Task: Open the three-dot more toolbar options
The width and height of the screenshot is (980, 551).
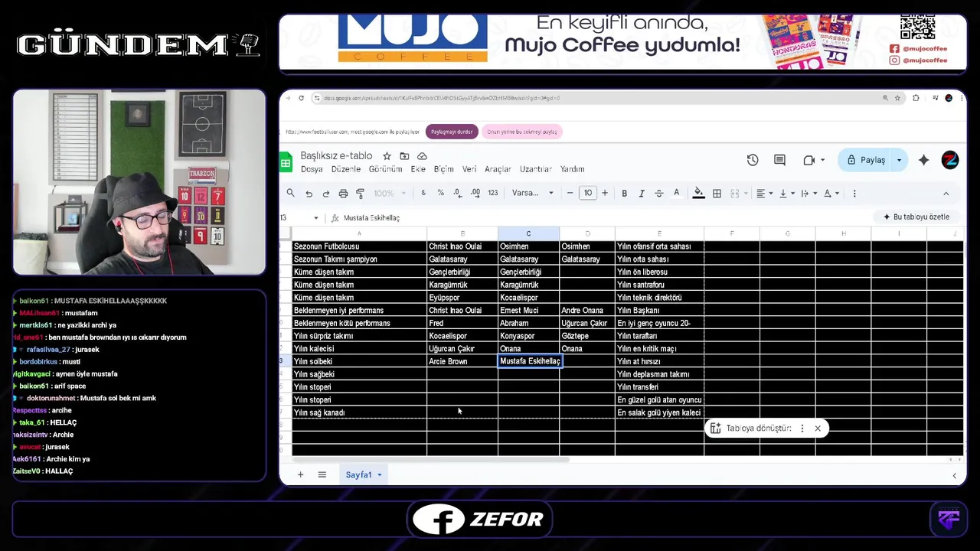Action: click(x=854, y=194)
